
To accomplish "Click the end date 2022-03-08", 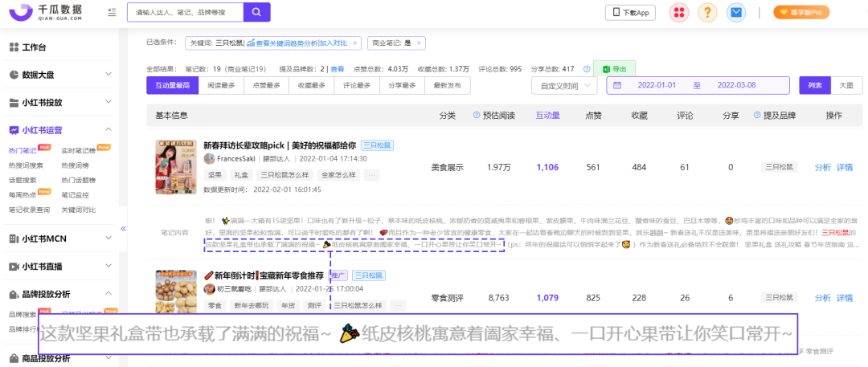I will (x=736, y=85).
